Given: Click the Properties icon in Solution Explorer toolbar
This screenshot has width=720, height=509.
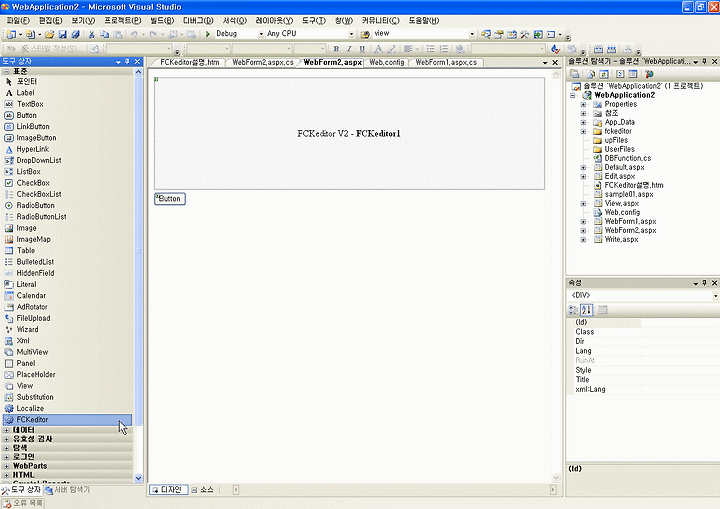Looking at the screenshot, I should 575,74.
